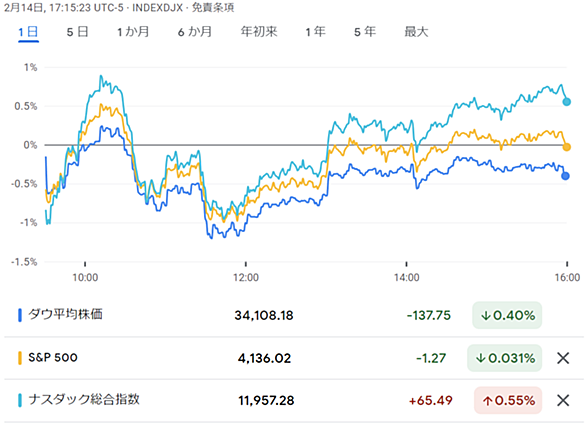The height and width of the screenshot is (426, 586).
Task: Open the 免責条項 disclaimer link
Action: [213, 7]
